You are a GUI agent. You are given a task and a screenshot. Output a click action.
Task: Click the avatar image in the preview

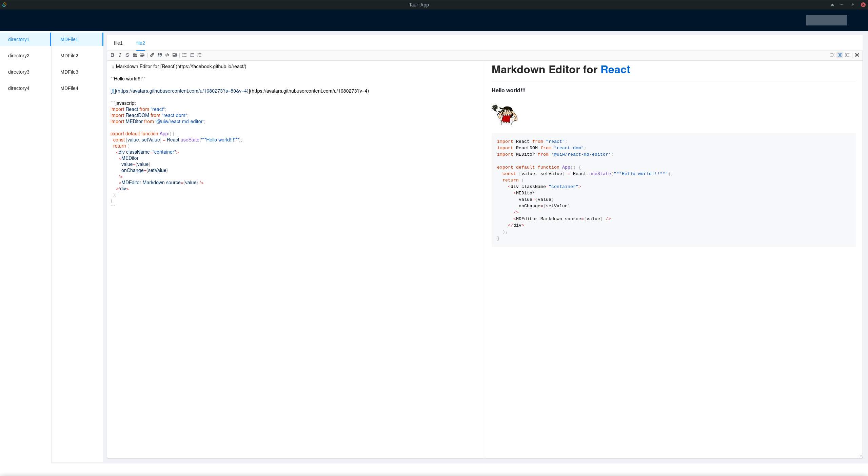coord(505,115)
